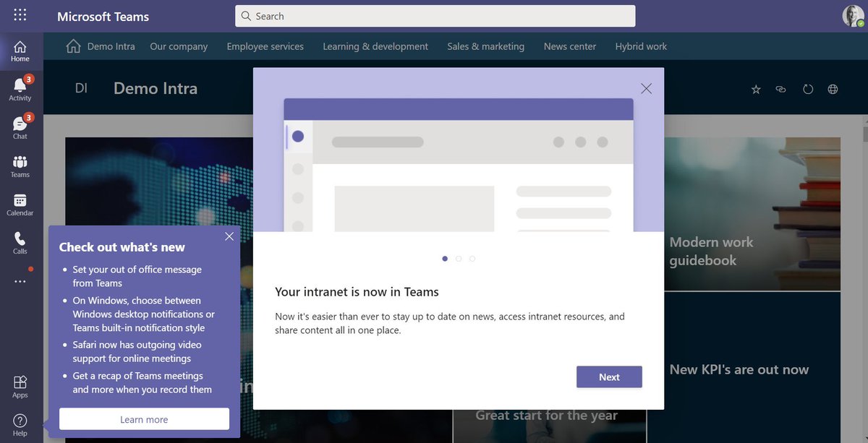The width and height of the screenshot is (868, 443).
Task: Expand the ellipsis for more sidebar apps
Action: [x=20, y=281]
